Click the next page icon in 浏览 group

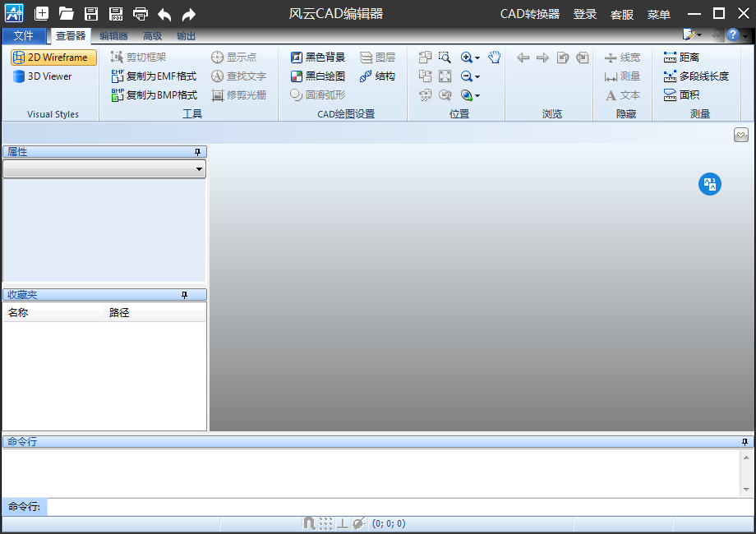(x=583, y=58)
